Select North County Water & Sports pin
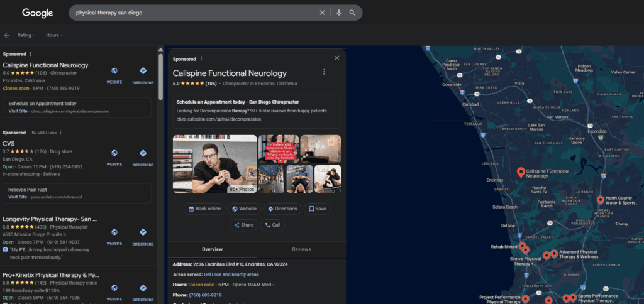This screenshot has width=644, height=304. pos(601,200)
